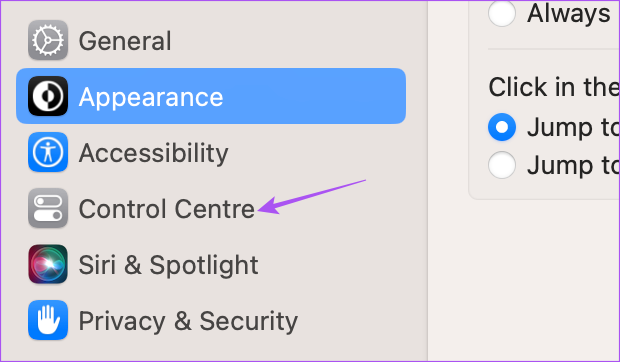Image resolution: width=620 pixels, height=362 pixels.
Task: Click the "Click in the" setting heading
Action: [x=554, y=87]
